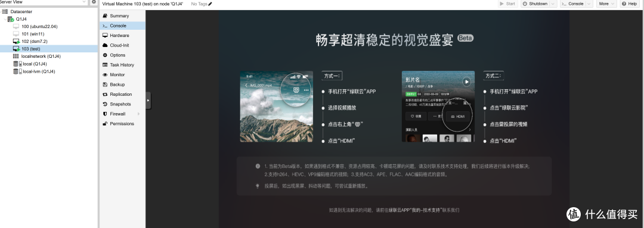
Task: Open the Cloud-Init tab
Action: click(x=122, y=45)
